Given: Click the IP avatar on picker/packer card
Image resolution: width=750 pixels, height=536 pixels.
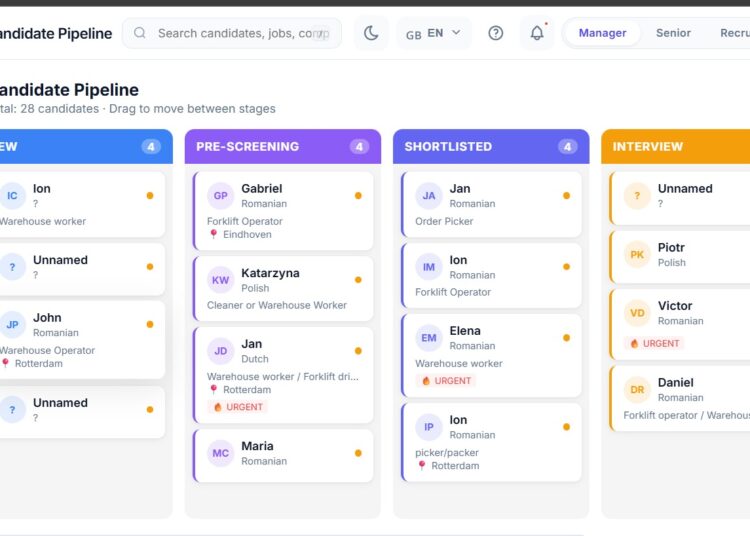Looking at the screenshot, I should tap(429, 427).
